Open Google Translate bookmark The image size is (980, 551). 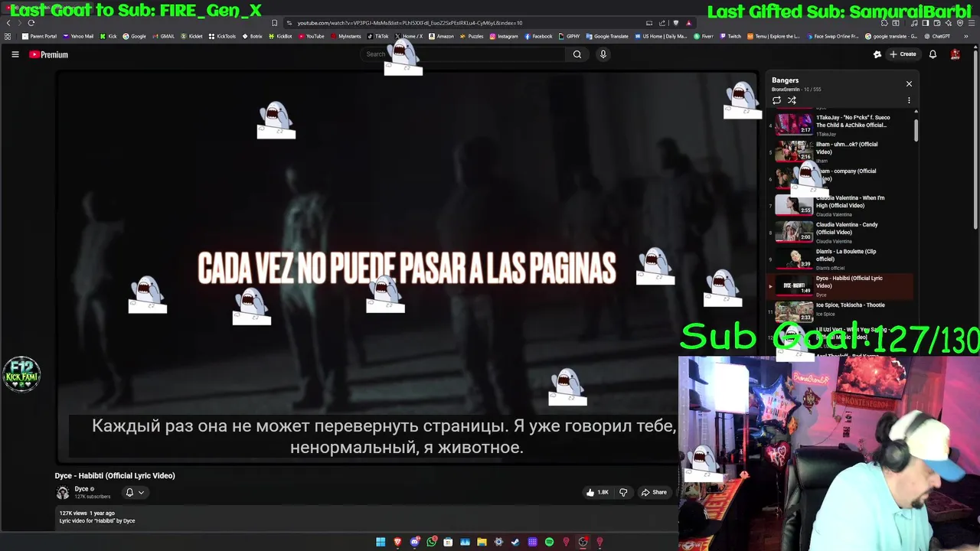[607, 36]
